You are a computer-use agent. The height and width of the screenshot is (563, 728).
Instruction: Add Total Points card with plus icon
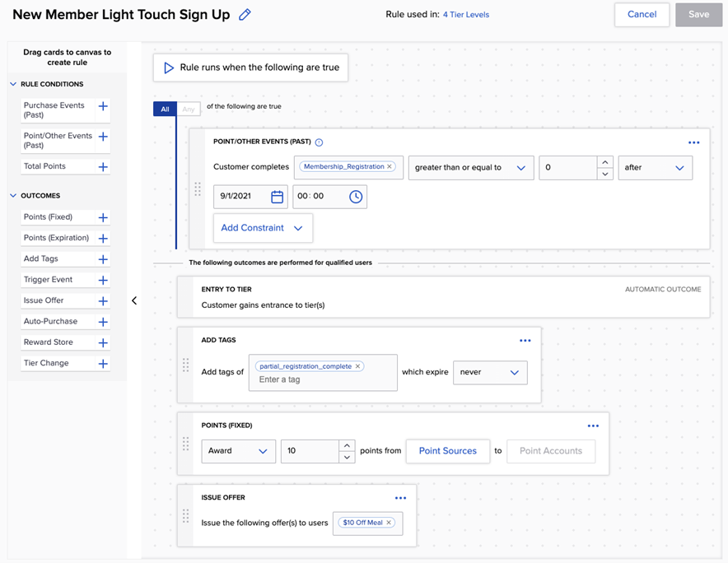[103, 167]
